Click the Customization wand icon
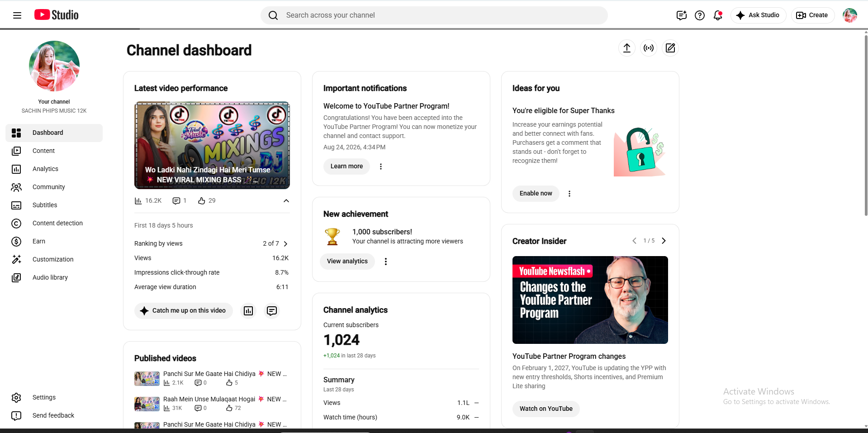This screenshot has height=433, width=868. (16, 260)
